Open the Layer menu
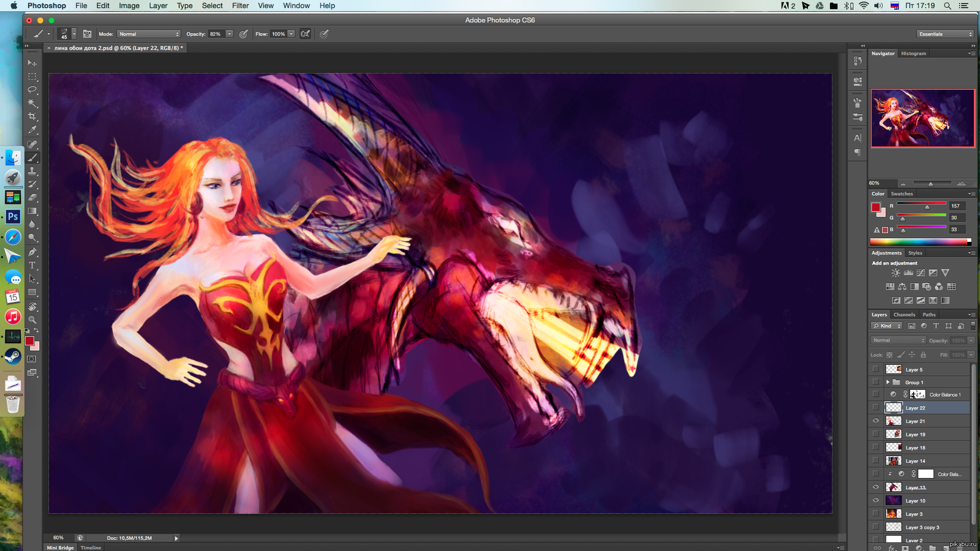This screenshot has width=980, height=551. pos(158,6)
